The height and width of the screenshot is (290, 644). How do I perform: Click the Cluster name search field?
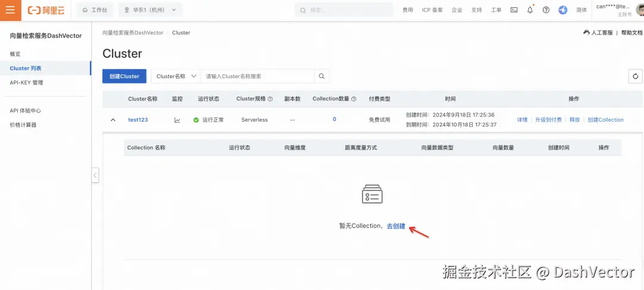pos(257,76)
